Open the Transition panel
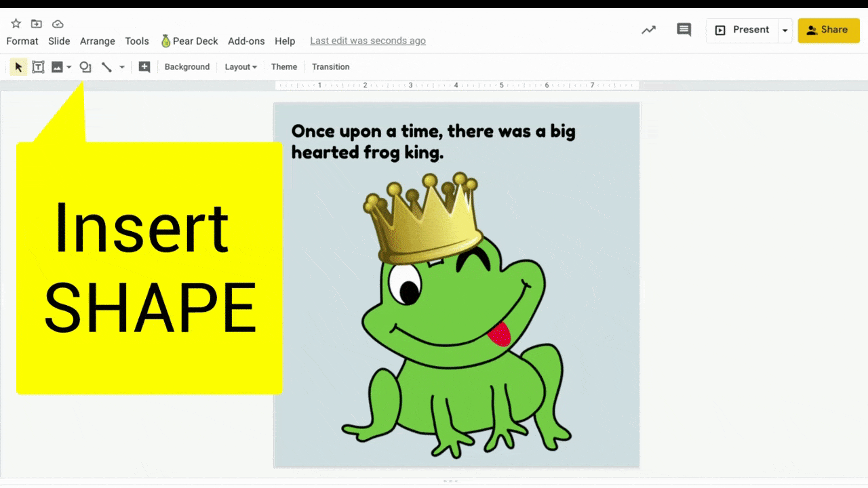The height and width of the screenshot is (488, 868). [331, 67]
